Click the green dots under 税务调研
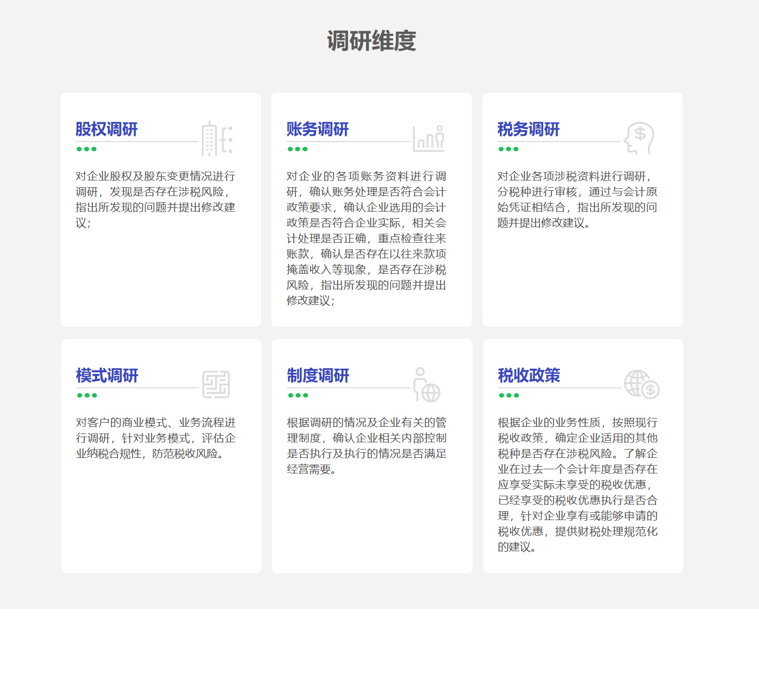Viewport: 759px width, 700px height. [508, 149]
